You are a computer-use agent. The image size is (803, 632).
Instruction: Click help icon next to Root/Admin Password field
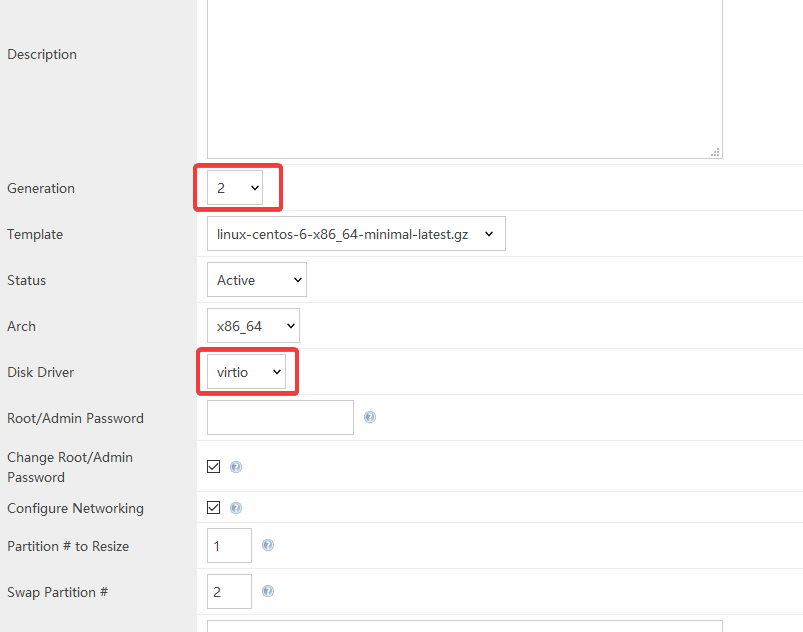click(x=370, y=417)
